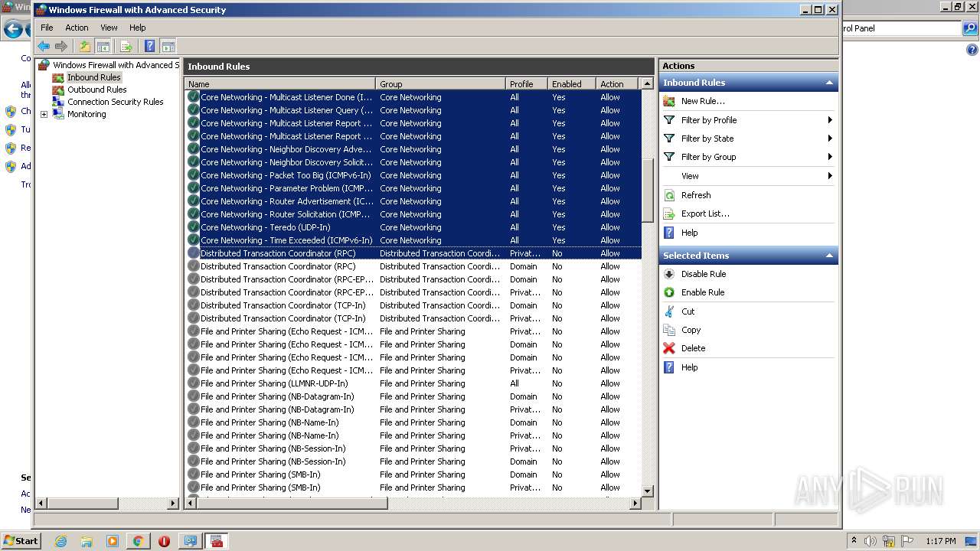Viewport: 980px width, 551px height.
Task: Click the volume speaker tray icon
Action: [x=871, y=541]
